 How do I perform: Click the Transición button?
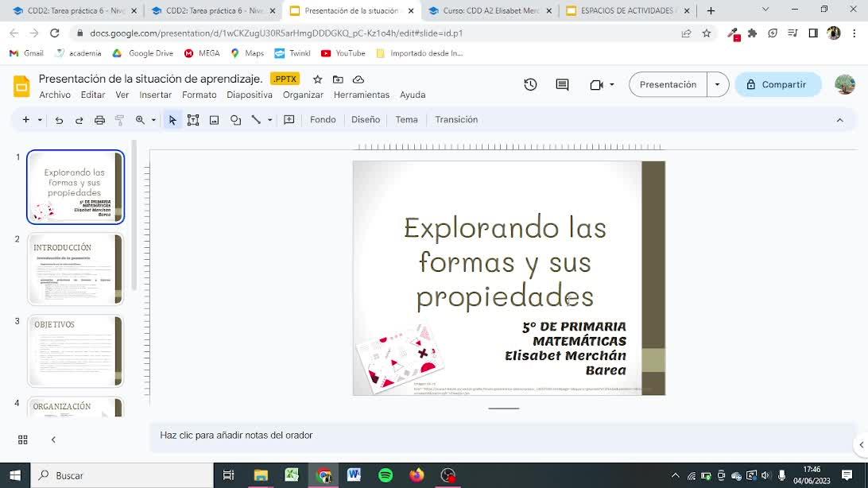point(456,119)
